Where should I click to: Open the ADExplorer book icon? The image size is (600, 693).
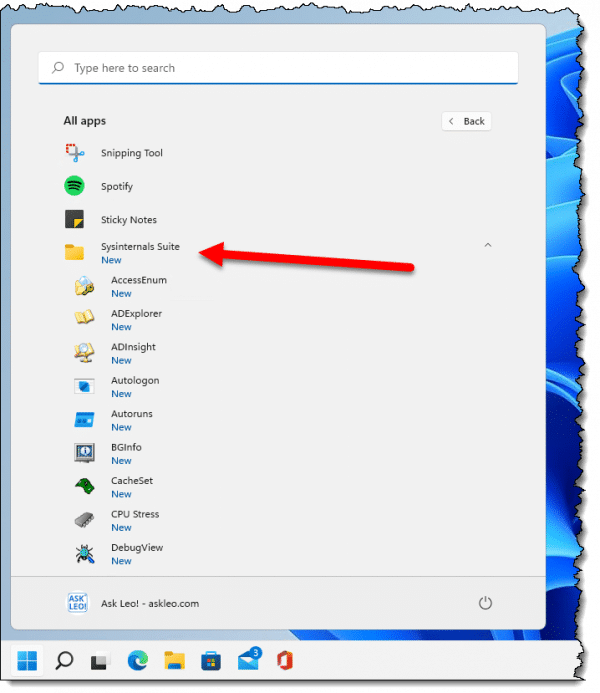[x=84, y=317]
